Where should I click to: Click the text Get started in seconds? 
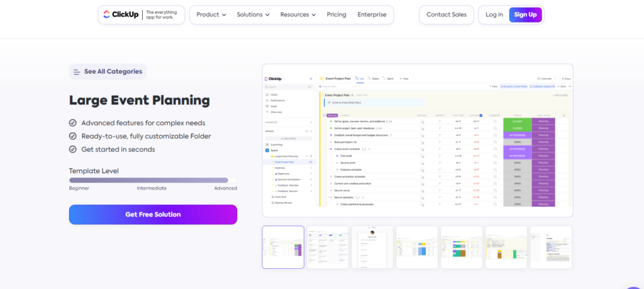click(x=118, y=149)
